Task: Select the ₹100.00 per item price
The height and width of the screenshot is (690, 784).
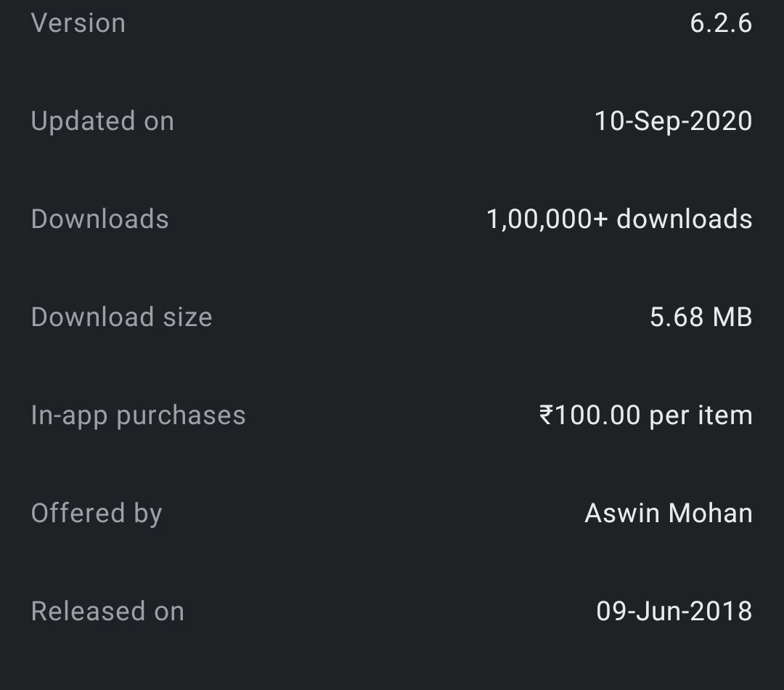Action: [645, 415]
